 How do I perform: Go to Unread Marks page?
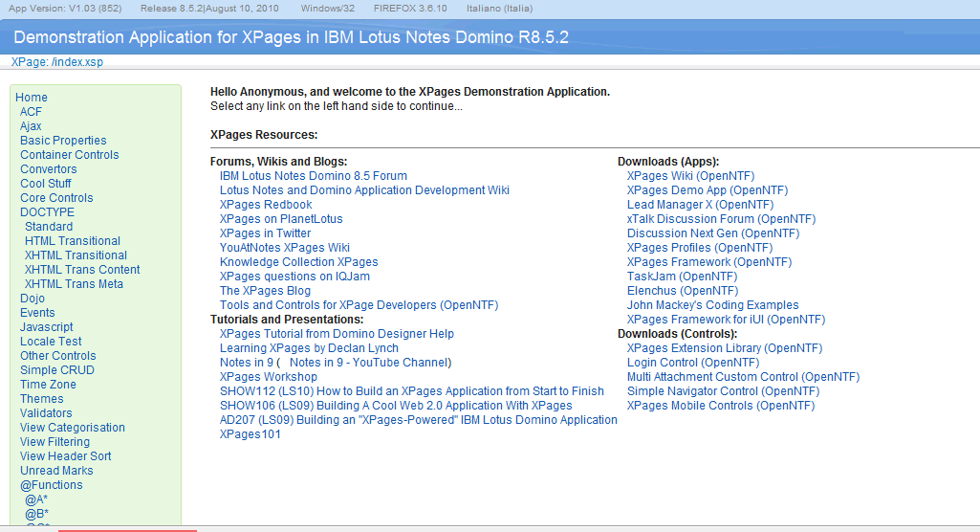point(56,472)
